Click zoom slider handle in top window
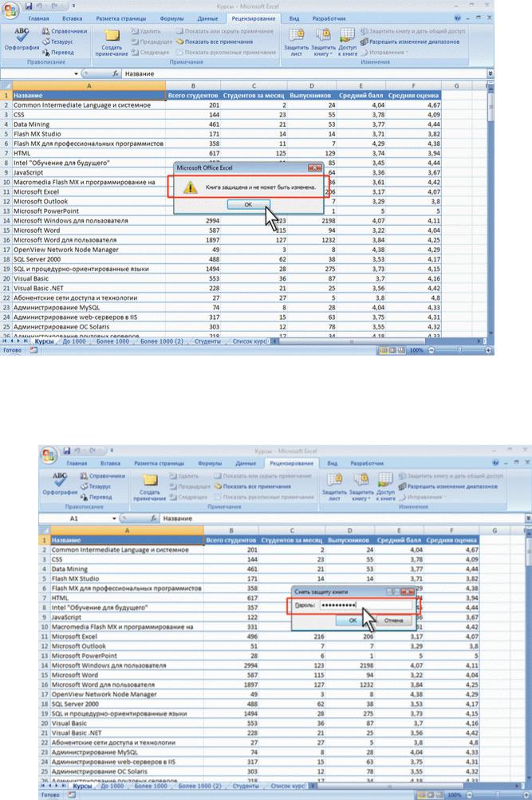The image size is (532, 800). pyautogui.click(x=459, y=350)
